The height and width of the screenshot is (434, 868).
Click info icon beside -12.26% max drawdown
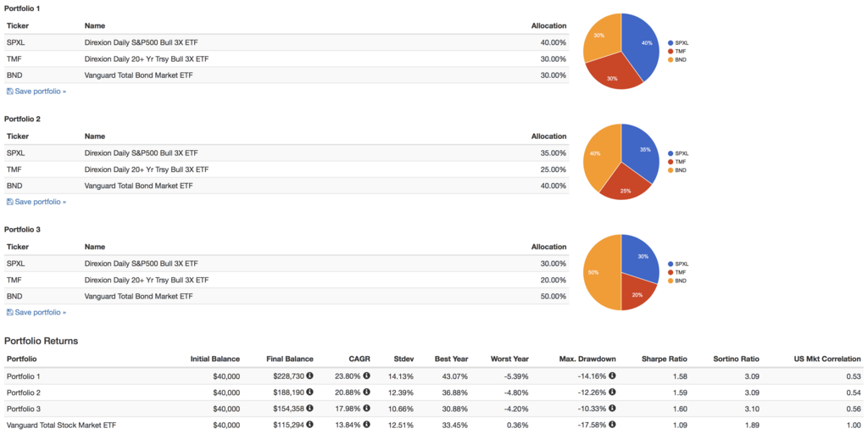coord(612,392)
